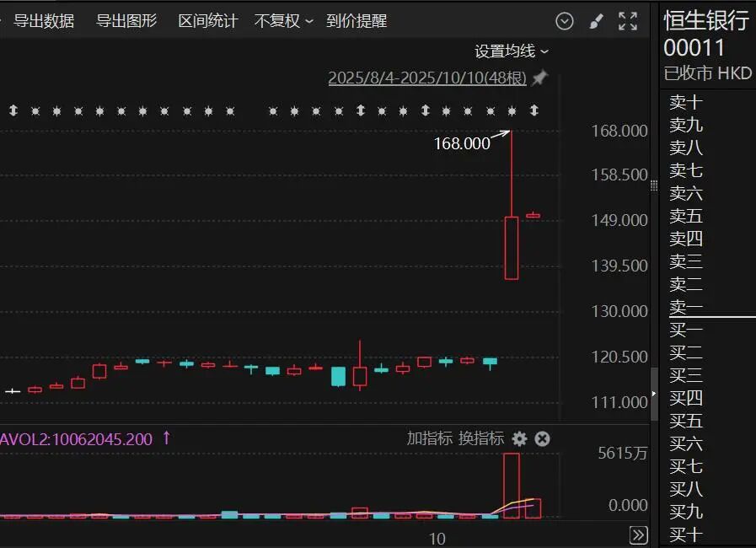Click the fullscreen expand icon

pos(627,21)
